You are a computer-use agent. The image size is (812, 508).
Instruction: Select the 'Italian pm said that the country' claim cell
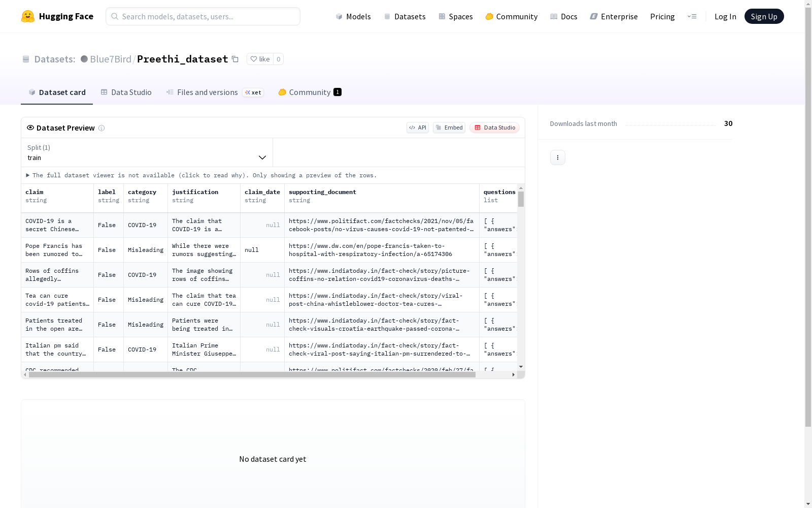point(57,350)
